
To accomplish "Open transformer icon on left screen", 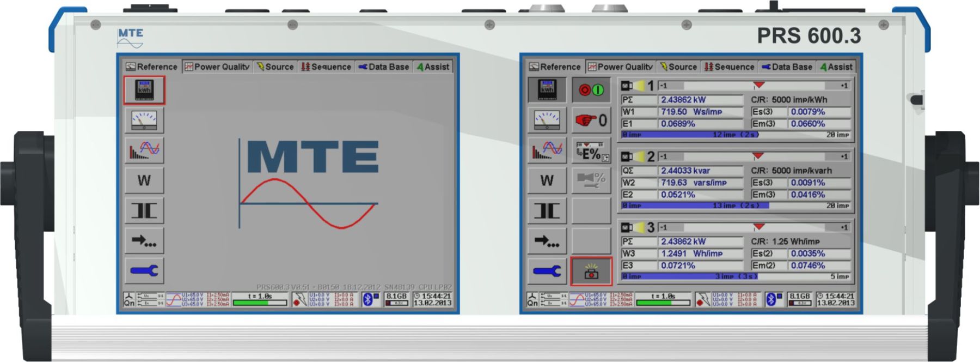I will point(144,210).
